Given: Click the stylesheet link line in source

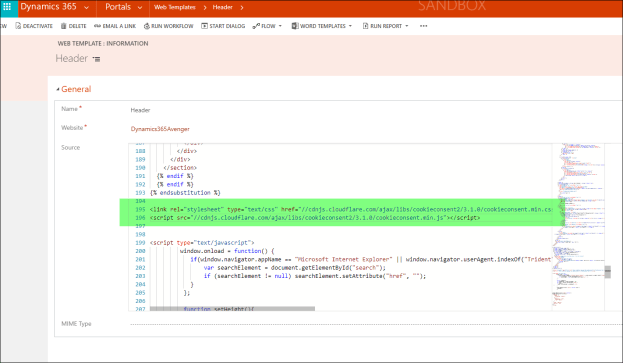Looking at the screenshot, I should (351, 209).
